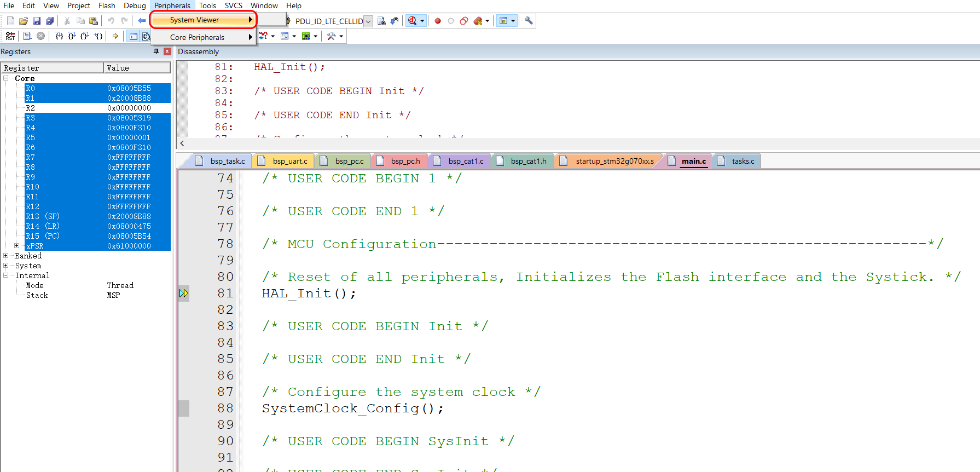Image resolution: width=980 pixels, height=472 pixels.
Task: Click the Kill All Breakpoints icon
Action: click(x=478, y=21)
